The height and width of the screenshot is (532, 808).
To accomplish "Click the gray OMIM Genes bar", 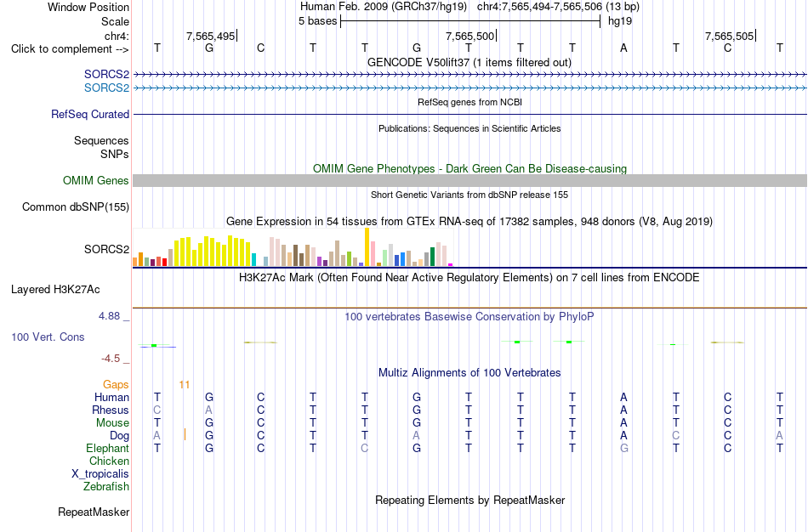I will pyautogui.click(x=469, y=180).
